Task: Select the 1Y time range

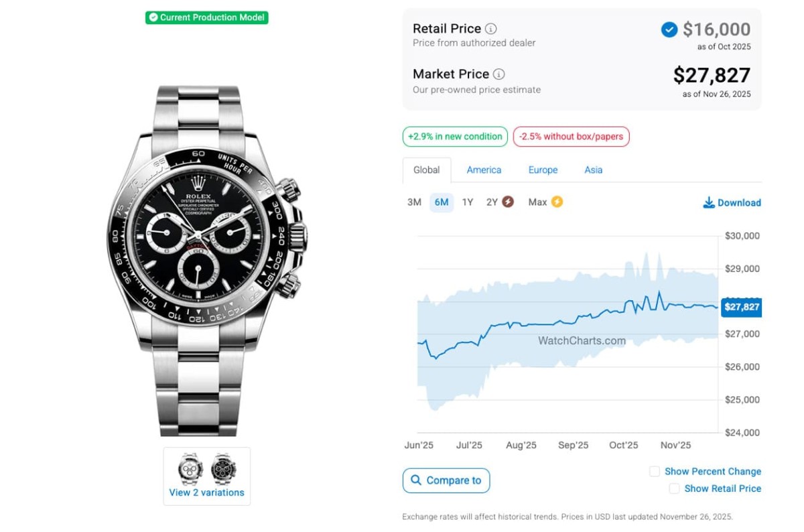Action: (x=468, y=202)
